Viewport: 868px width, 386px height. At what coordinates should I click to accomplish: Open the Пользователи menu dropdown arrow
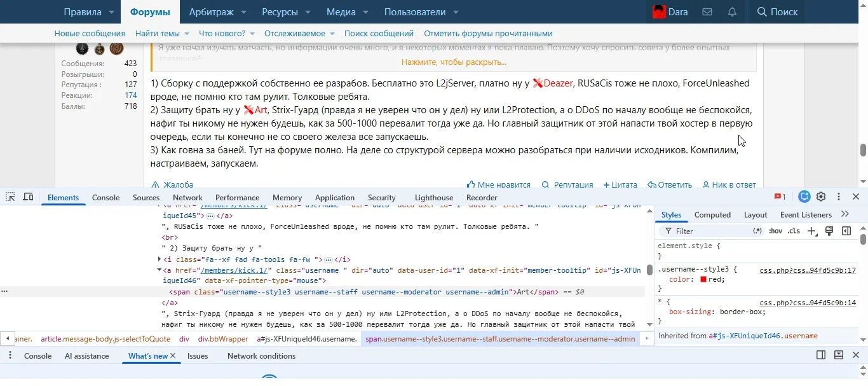coord(456,12)
